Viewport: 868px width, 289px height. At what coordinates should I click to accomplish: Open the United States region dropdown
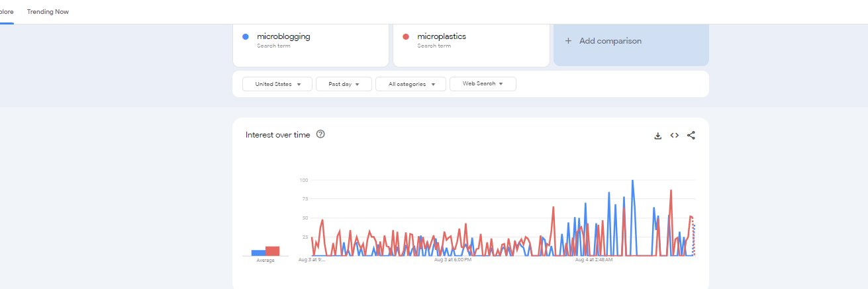click(277, 84)
